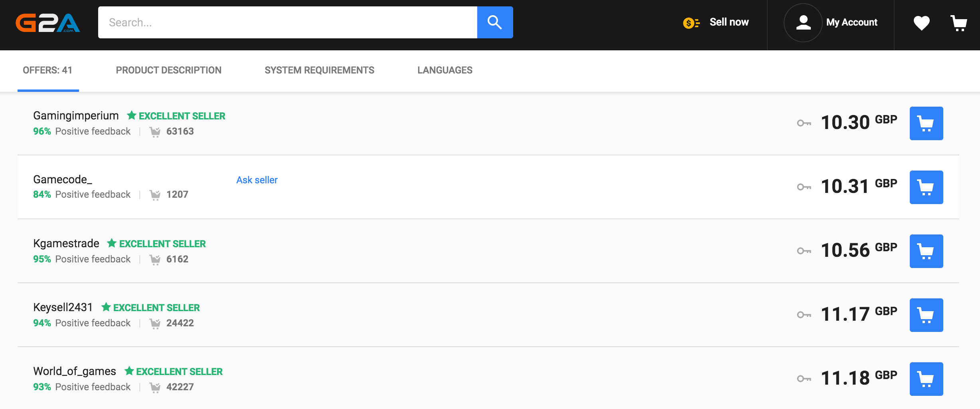Open the Sell now link
Screen dimensions: 980x409
click(x=729, y=22)
